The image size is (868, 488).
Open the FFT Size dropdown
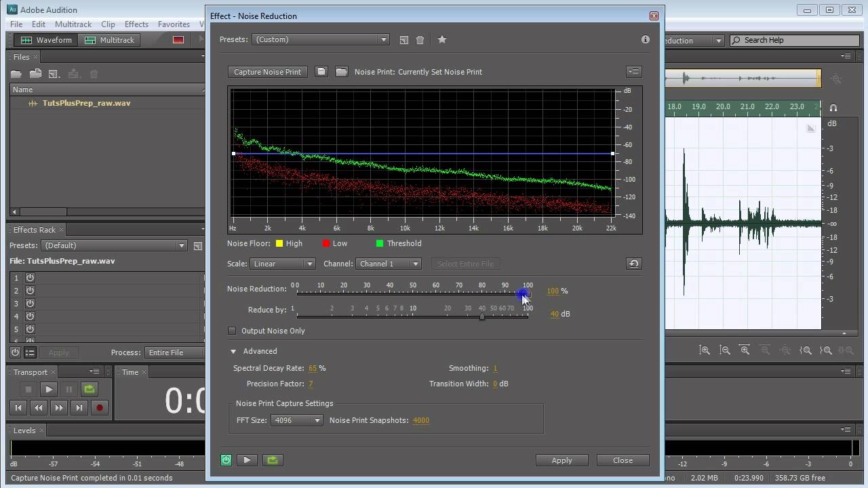[x=297, y=420]
